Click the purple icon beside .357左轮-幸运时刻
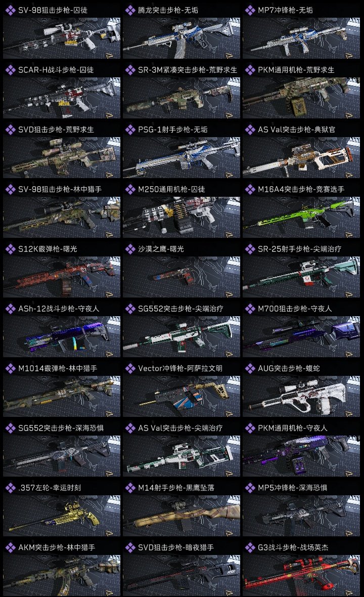 click(10, 488)
